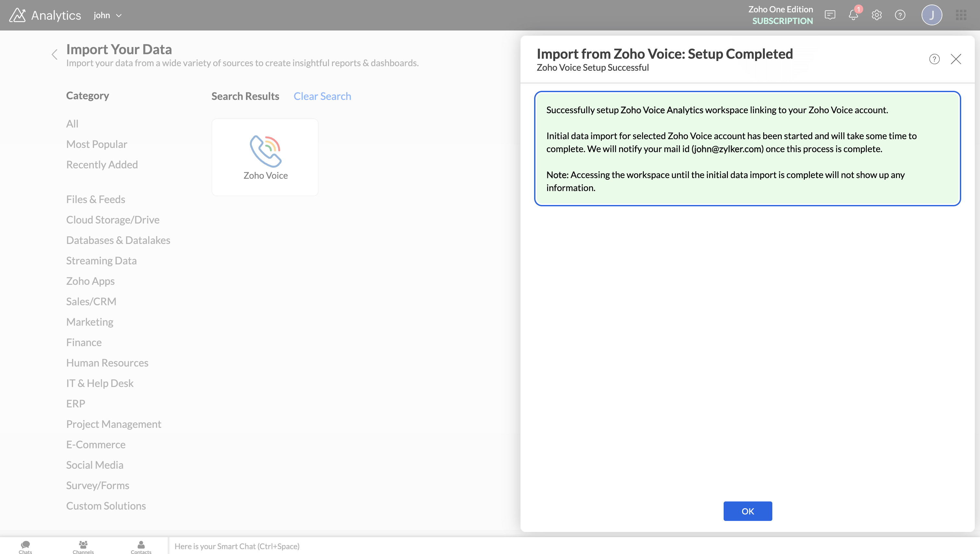980x554 pixels.
Task: Select the Most Popular category
Action: pos(97,144)
